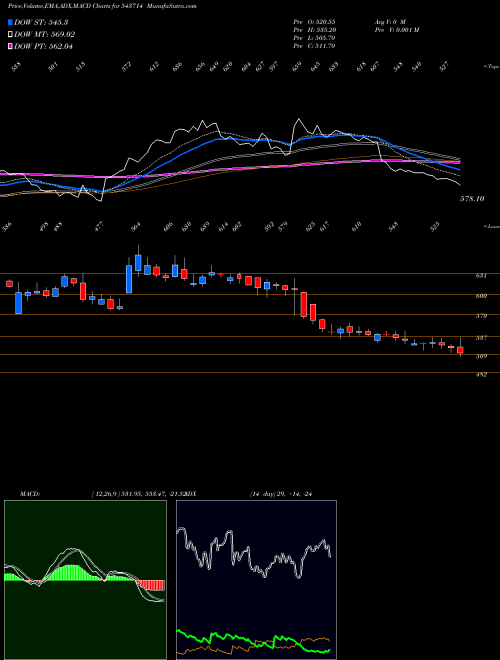Screen dimensions: 500x660
Task: Click the Avg V: 0 M value
Action: pos(389,22)
